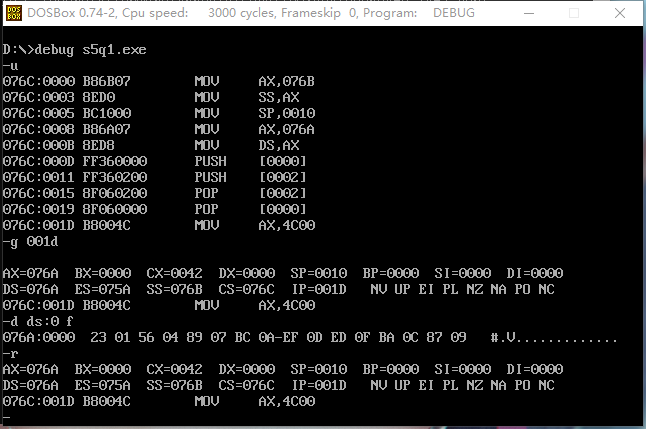
Task: Click 'MOV AX,4C00' on the last line
Action: click(255, 401)
